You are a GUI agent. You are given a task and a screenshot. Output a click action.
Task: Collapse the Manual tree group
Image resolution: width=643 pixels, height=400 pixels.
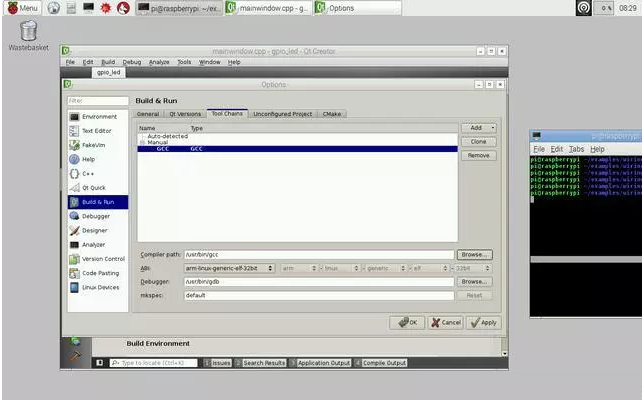click(141, 142)
